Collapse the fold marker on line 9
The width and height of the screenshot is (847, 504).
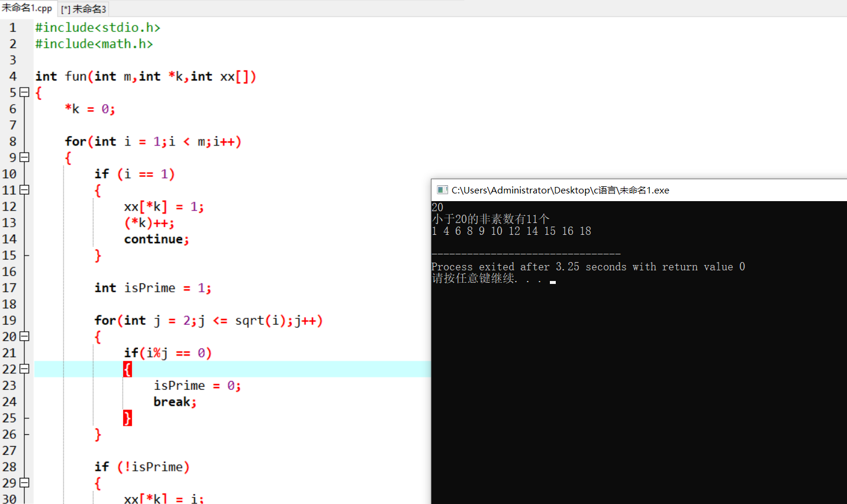pos(24,157)
